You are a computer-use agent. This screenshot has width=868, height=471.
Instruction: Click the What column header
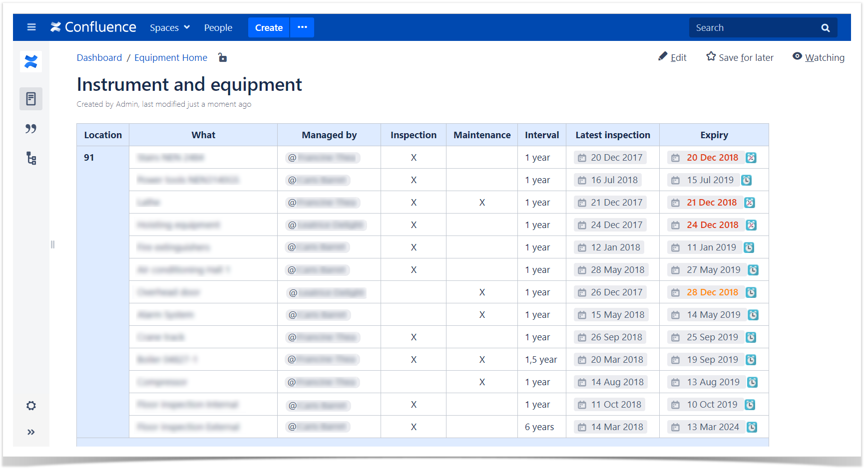203,135
